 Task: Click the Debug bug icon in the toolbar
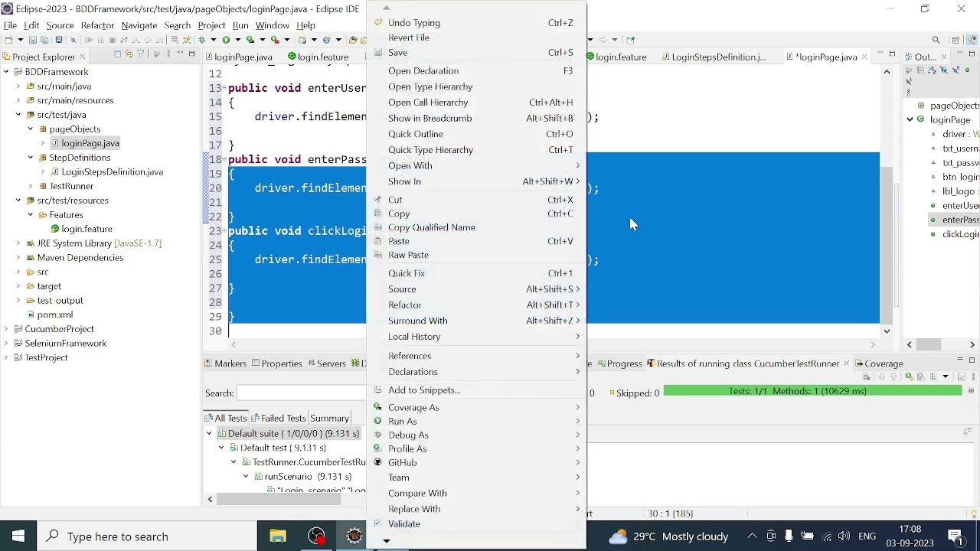point(203,40)
